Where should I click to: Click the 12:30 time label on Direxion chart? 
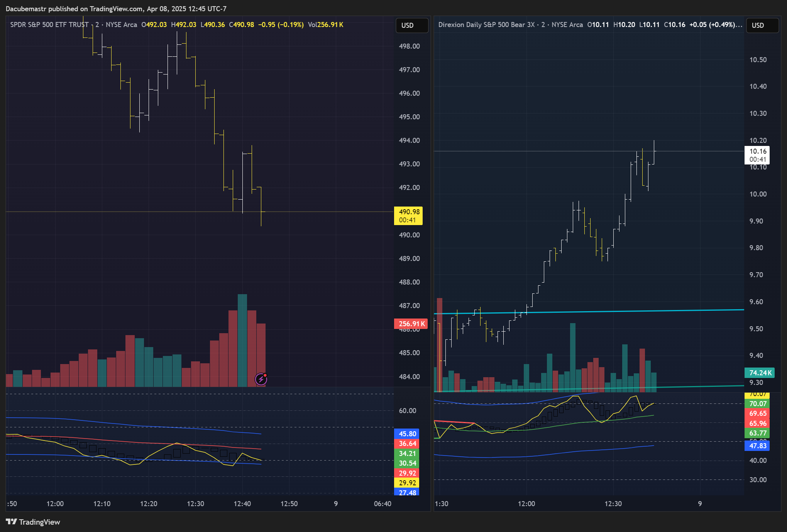coord(613,504)
